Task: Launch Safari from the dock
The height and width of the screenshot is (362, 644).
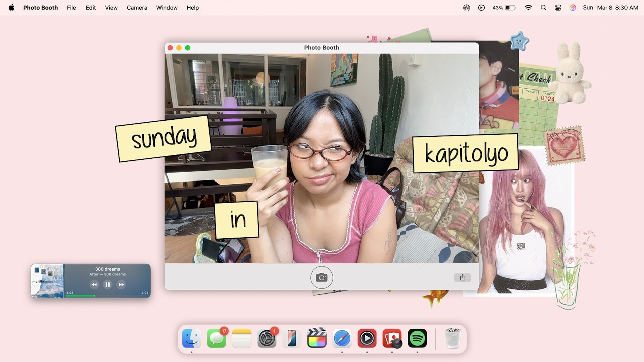Action: 342,338
